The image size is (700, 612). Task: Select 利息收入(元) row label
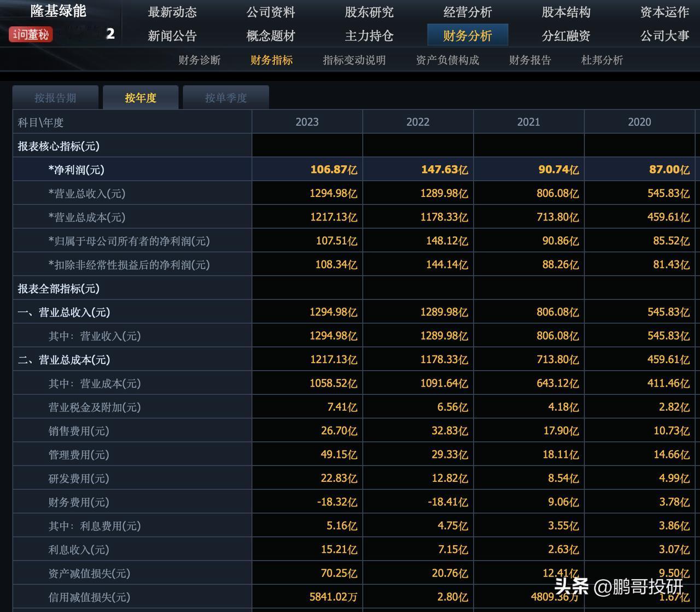79,550
